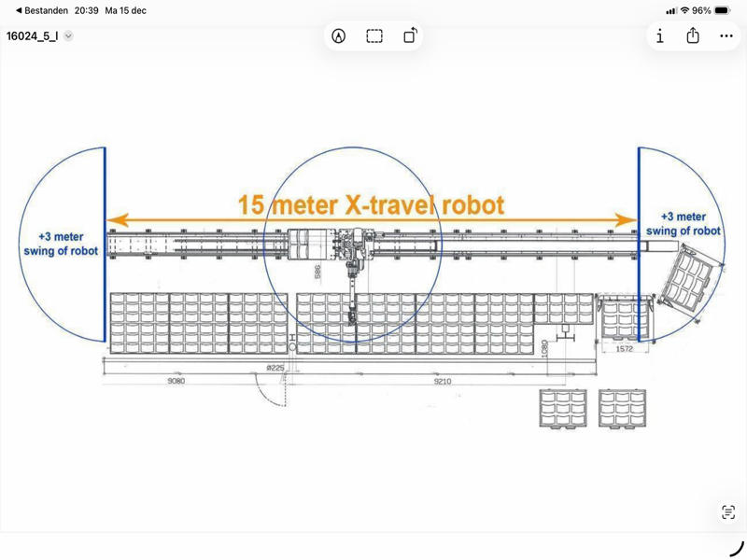Viewport: 747px width, 560px height.
Task: Show file info with the i icon
Action: click(660, 36)
